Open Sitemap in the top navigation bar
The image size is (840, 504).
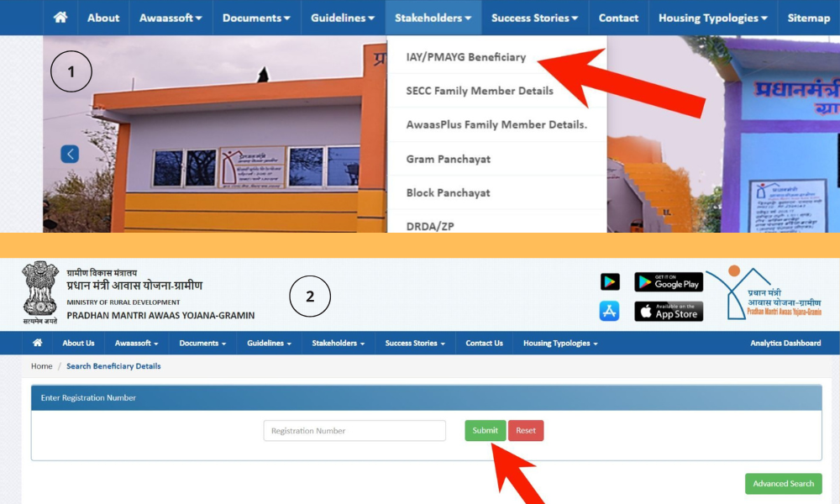808,18
